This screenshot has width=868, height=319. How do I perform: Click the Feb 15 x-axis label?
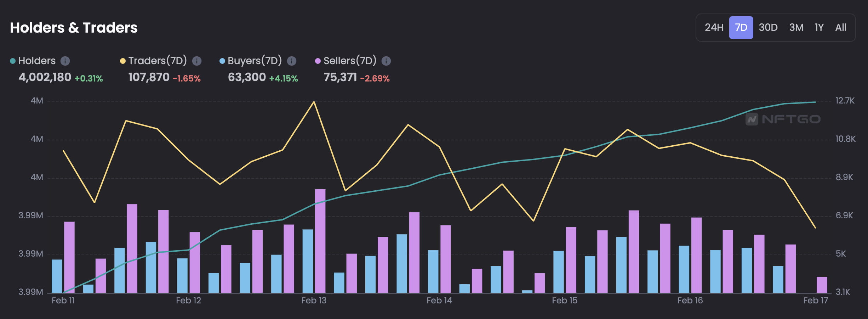565,301
